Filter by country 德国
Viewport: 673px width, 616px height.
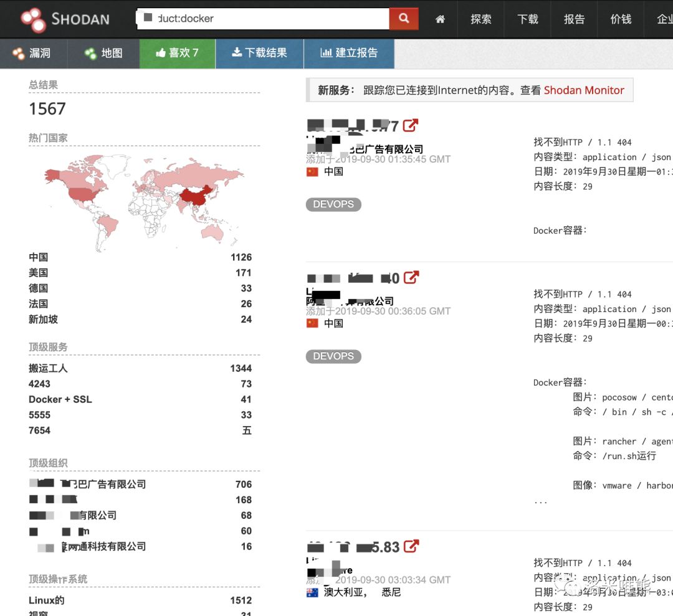point(38,288)
